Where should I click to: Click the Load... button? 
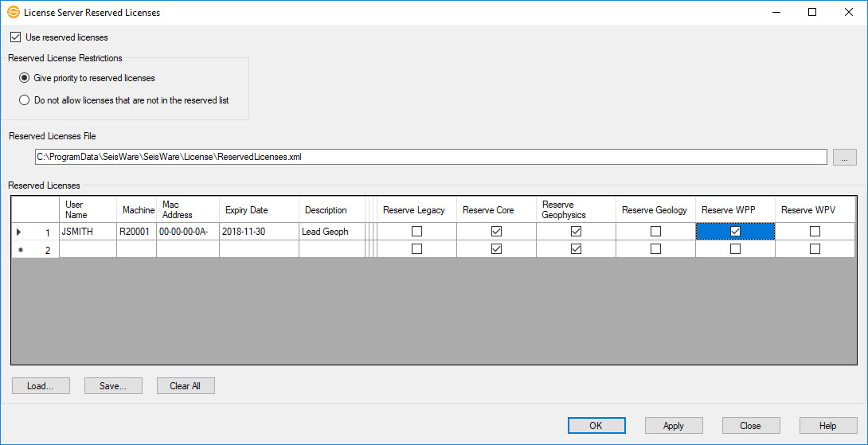(x=41, y=386)
